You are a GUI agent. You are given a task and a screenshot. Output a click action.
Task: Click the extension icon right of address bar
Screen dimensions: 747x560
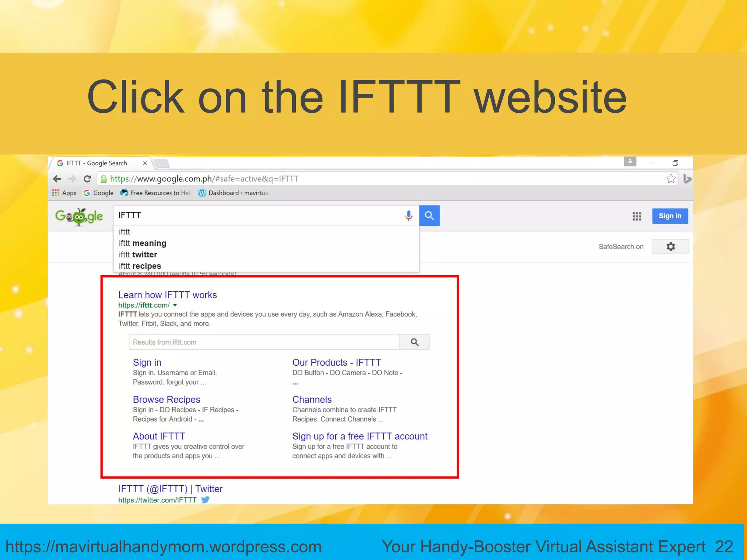687,179
